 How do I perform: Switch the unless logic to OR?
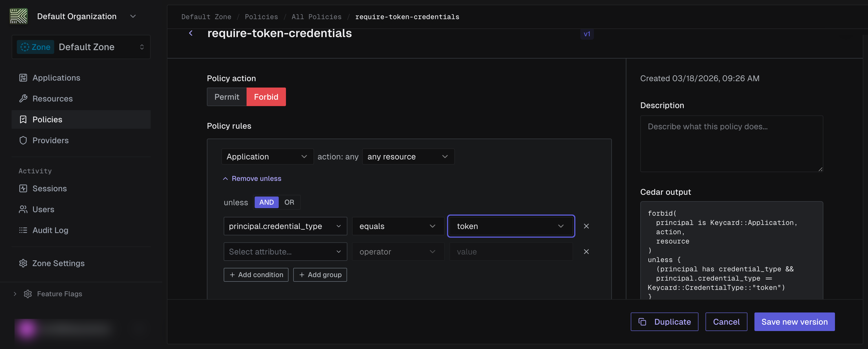(x=289, y=202)
